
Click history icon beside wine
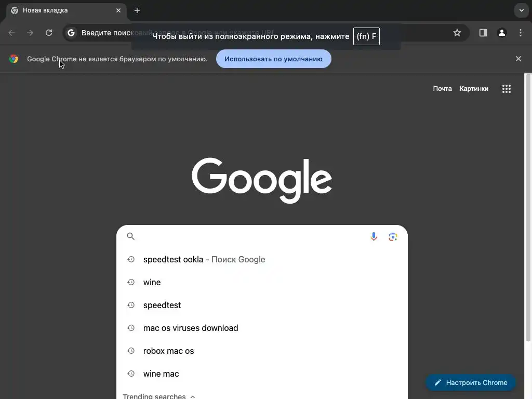click(x=131, y=282)
